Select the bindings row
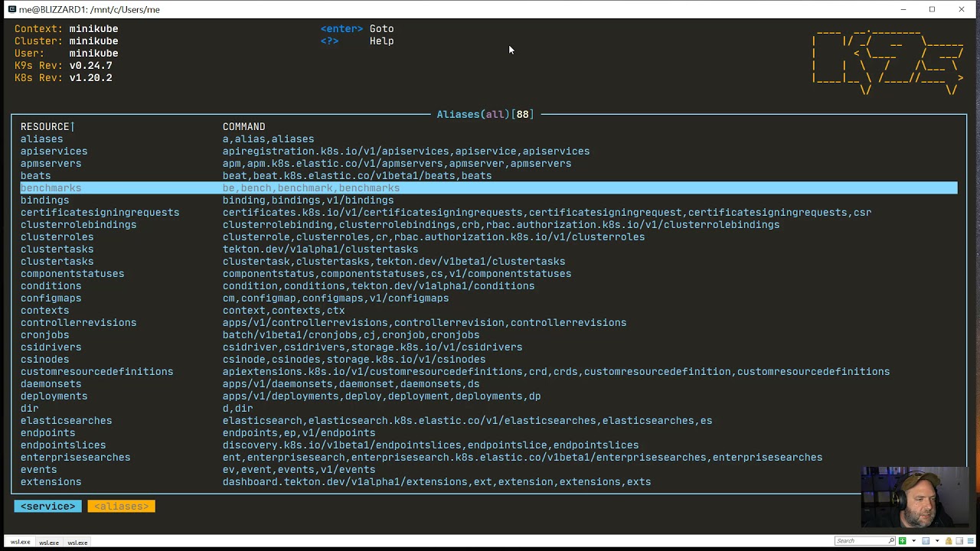This screenshot has width=980, height=551. pos(488,200)
